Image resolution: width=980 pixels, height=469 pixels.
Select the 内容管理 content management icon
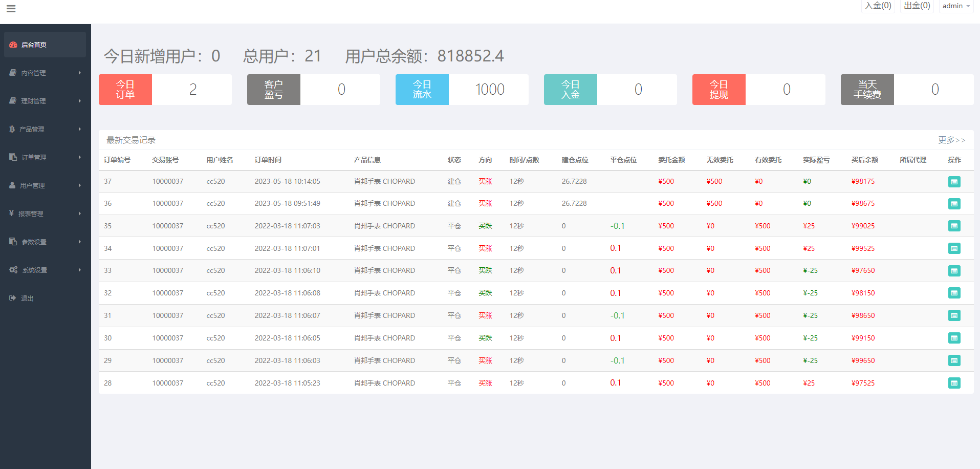click(13, 72)
